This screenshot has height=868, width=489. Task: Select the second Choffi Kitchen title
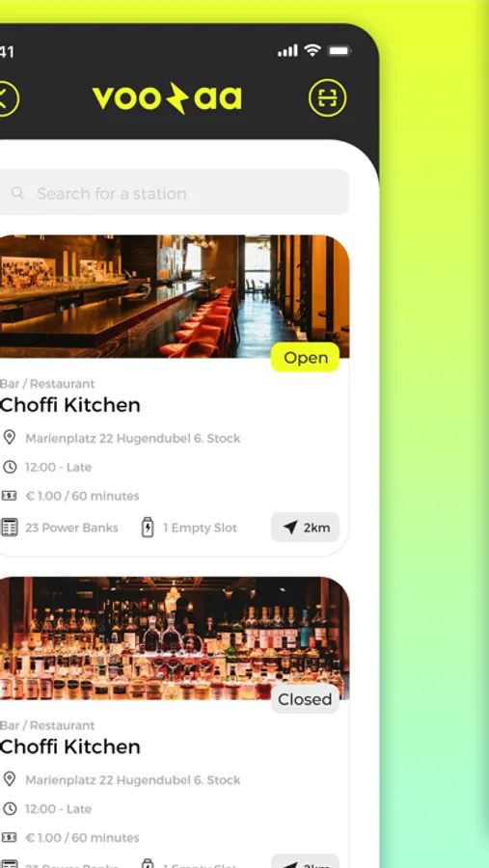69,746
